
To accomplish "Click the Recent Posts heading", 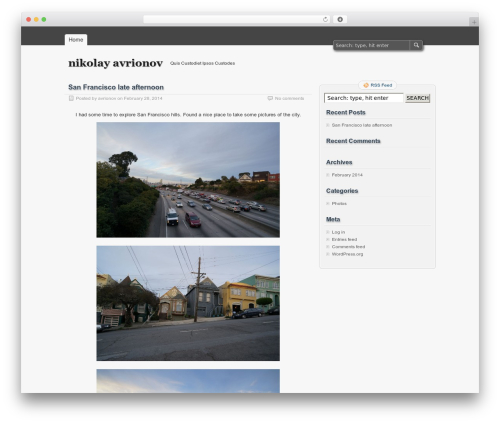I will point(346,112).
